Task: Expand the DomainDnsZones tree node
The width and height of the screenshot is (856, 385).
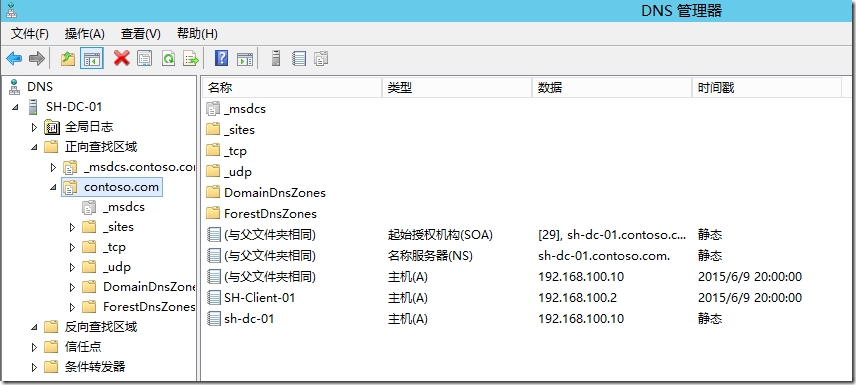Action: 72,287
